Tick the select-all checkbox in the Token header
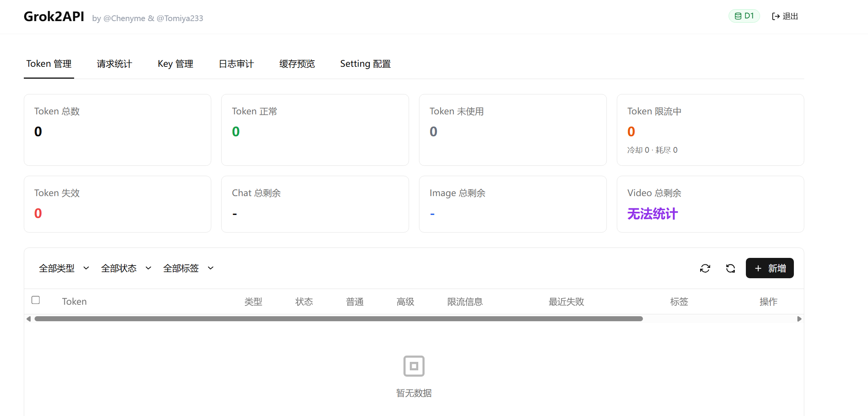 click(36, 300)
